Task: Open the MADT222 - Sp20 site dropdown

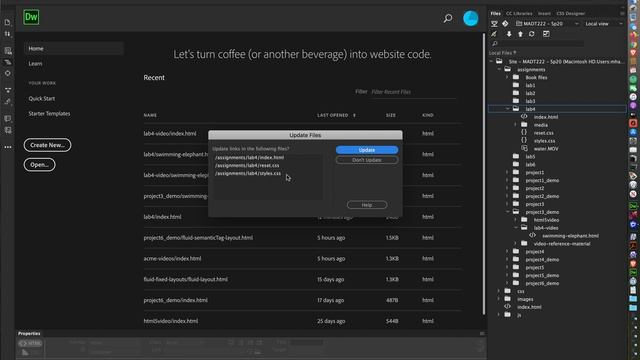Action: [547, 24]
